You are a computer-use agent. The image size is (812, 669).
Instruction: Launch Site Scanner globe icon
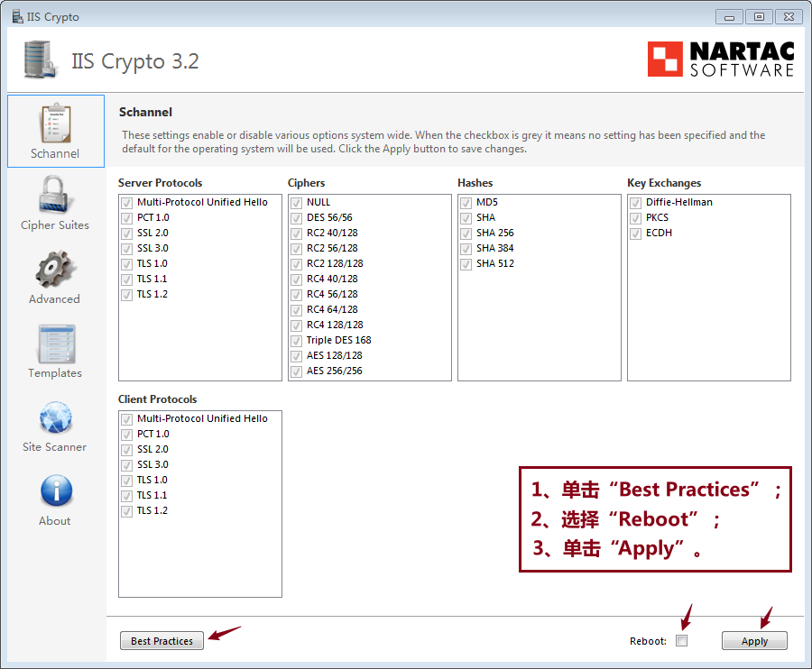[55, 417]
